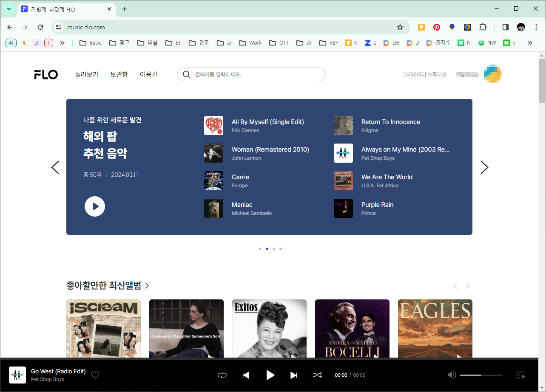Click All By Myself album art

click(x=213, y=126)
